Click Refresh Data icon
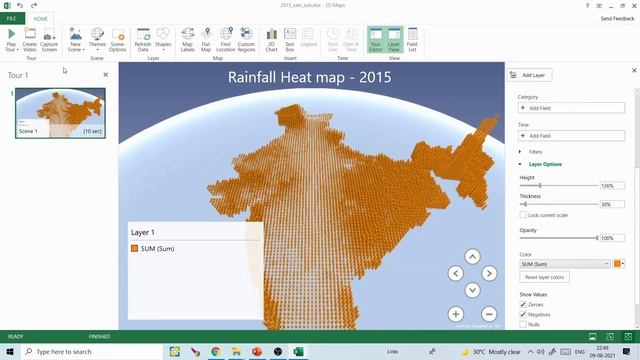Screen dimensions: 640x360 143,40
